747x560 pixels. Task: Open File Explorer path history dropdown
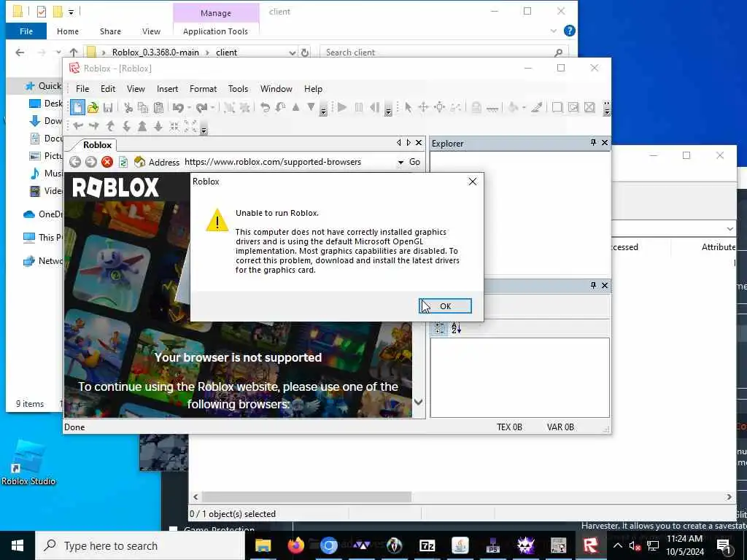pyautogui.click(x=293, y=52)
